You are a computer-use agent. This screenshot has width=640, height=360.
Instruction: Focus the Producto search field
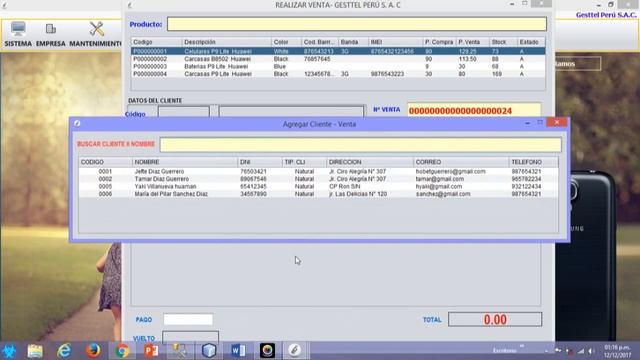pyautogui.click(x=357, y=24)
